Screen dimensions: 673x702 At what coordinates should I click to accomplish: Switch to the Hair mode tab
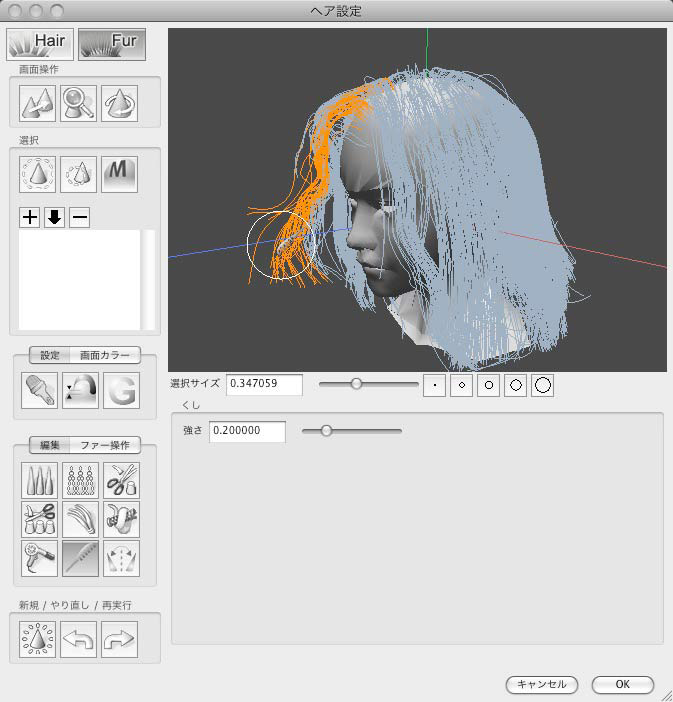[x=40, y=43]
